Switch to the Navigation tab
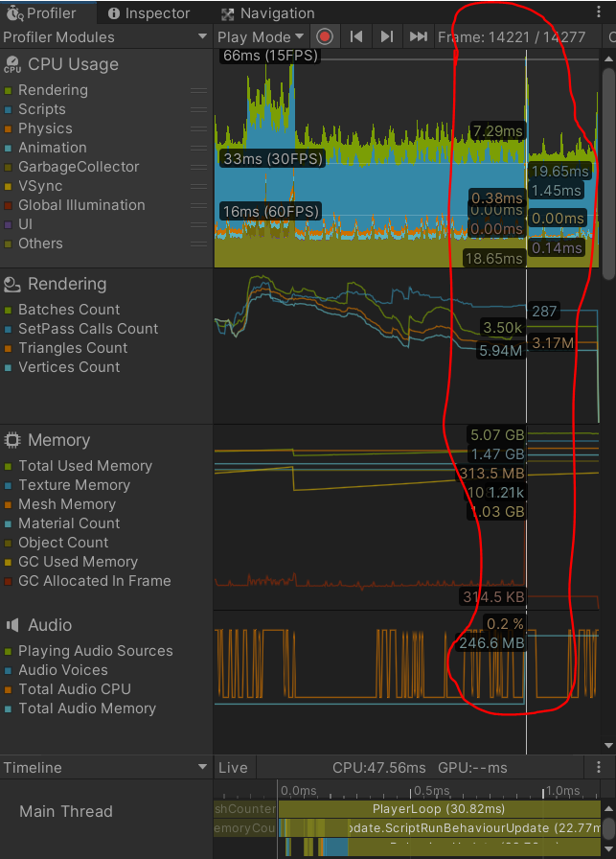616x859 pixels. pyautogui.click(x=267, y=13)
